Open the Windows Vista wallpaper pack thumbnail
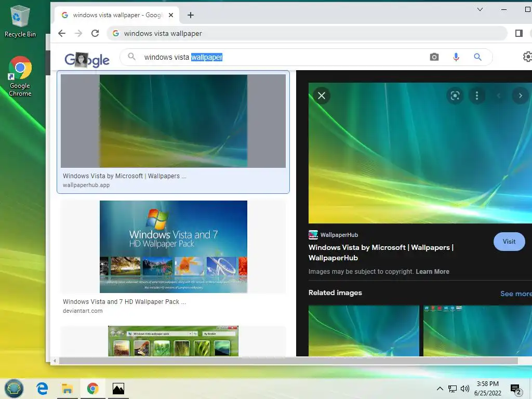This screenshot has height=399, width=532. pos(173,341)
